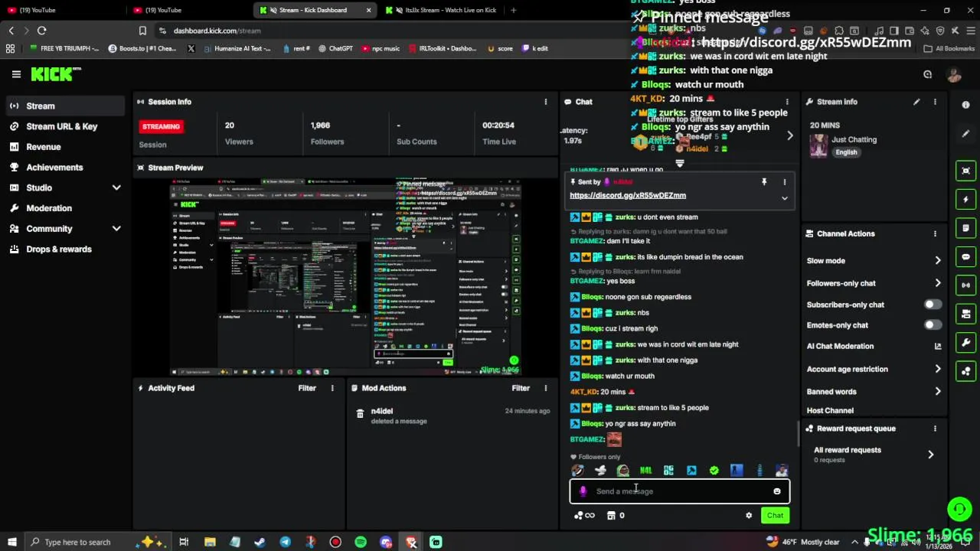Select the N4L emote
Viewport: 980px width, 551px height.
click(645, 471)
